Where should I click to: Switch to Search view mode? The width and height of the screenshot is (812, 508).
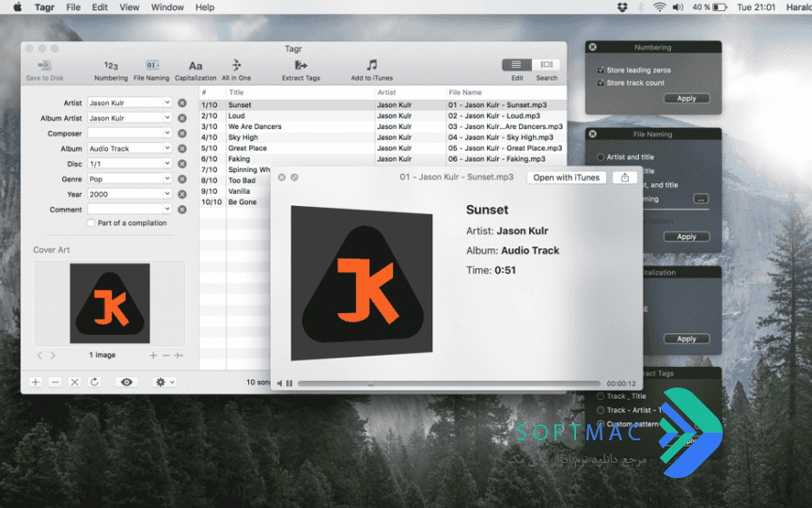546,65
